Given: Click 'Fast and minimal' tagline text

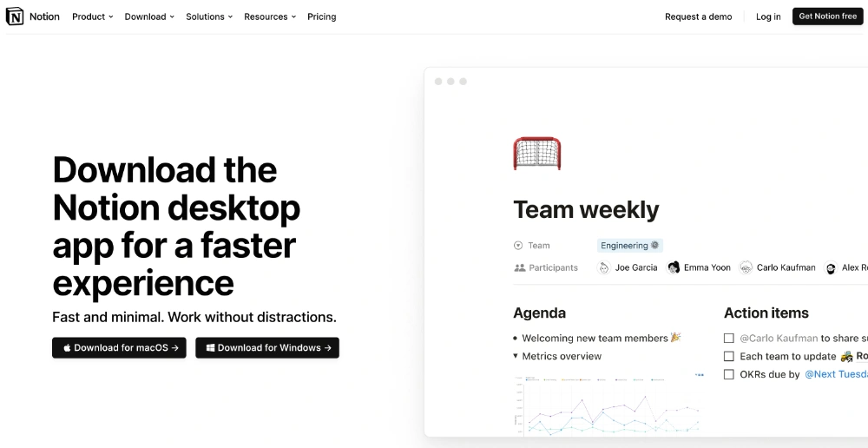Looking at the screenshot, I should click(x=194, y=317).
